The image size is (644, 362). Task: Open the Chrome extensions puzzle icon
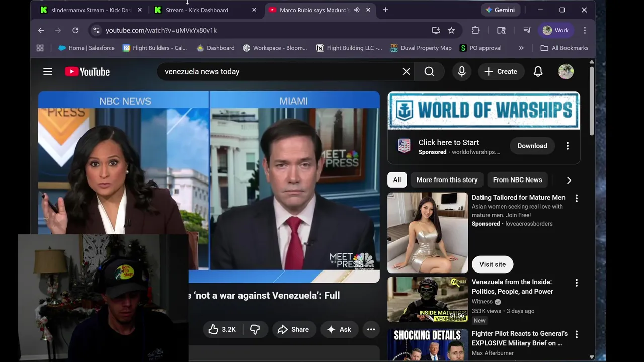[475, 30]
